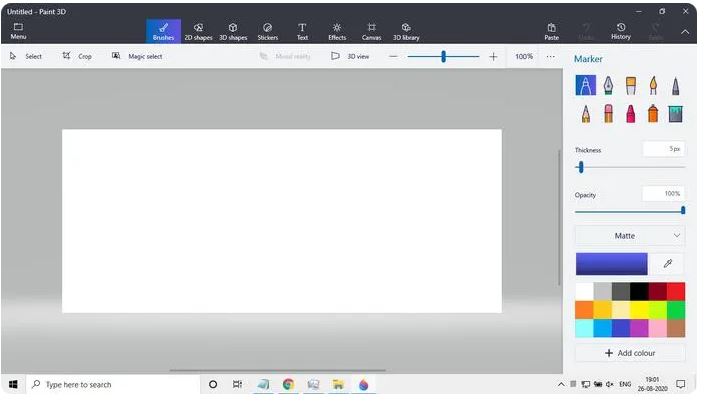Image resolution: width=709 pixels, height=401 pixels.
Task: Zoom in with the plus button
Action: tap(493, 57)
